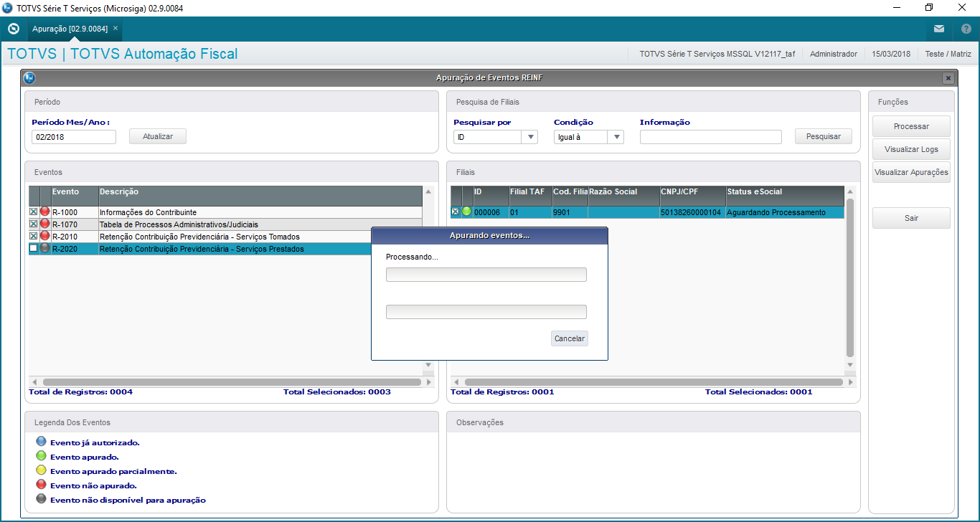980x522 pixels.
Task: Open the mail messages icon
Action: point(939,29)
